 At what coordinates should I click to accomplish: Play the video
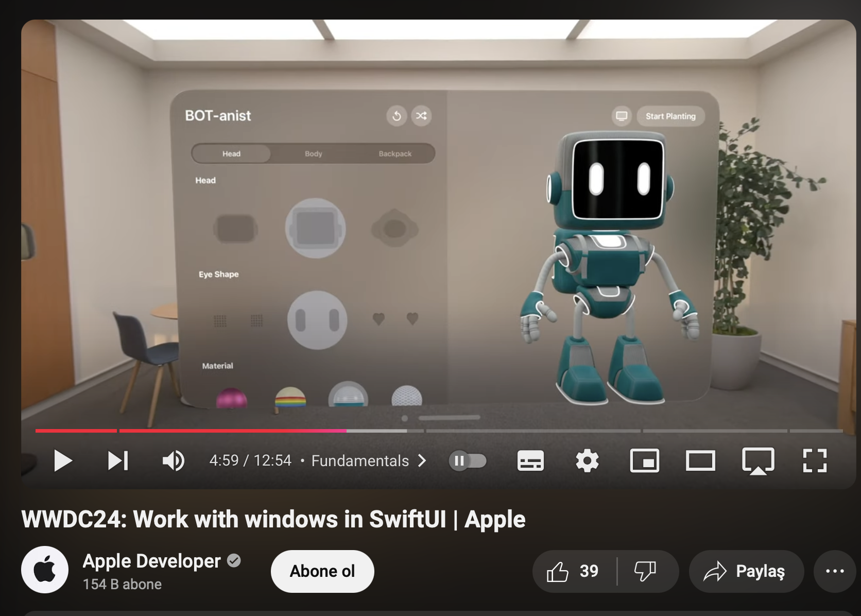(x=63, y=460)
